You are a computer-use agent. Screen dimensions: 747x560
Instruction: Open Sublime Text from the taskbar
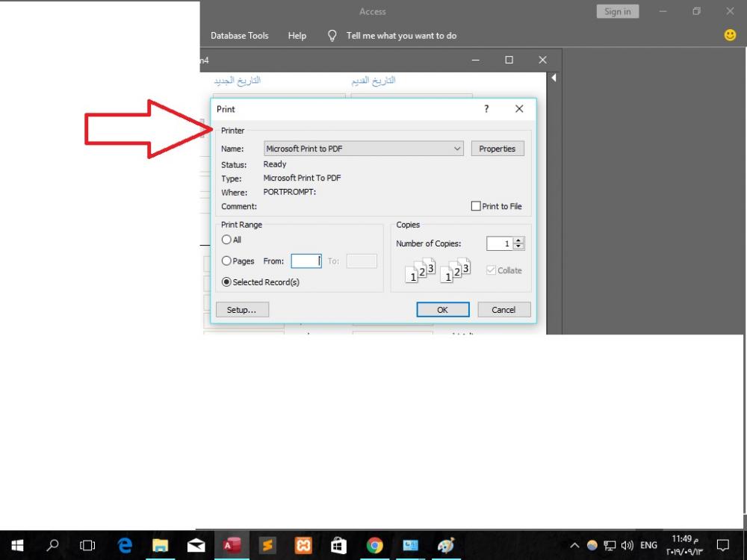(x=267, y=545)
